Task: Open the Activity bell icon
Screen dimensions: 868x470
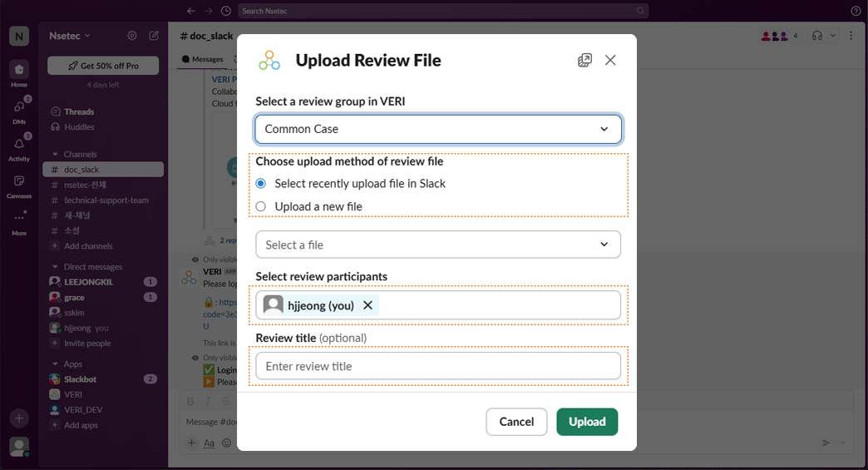Action: pos(18,146)
